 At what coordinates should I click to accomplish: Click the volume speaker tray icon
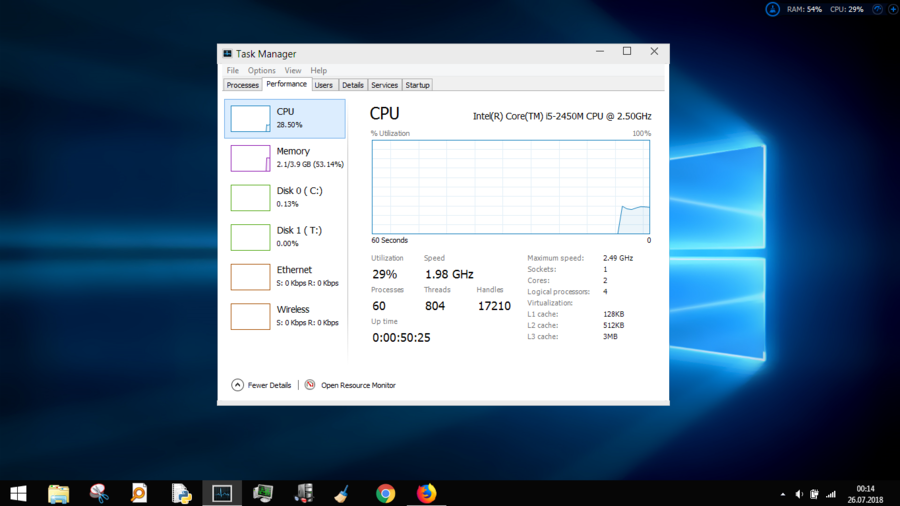point(799,495)
